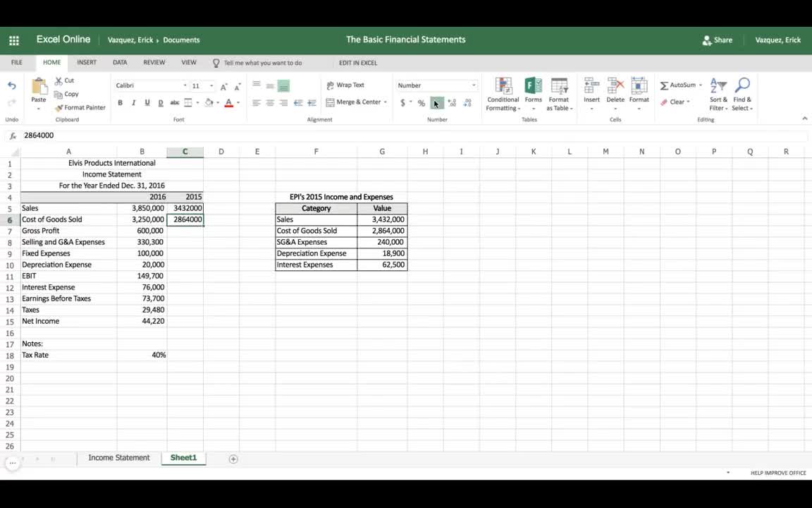Select the Italic formatting icon

(x=133, y=102)
